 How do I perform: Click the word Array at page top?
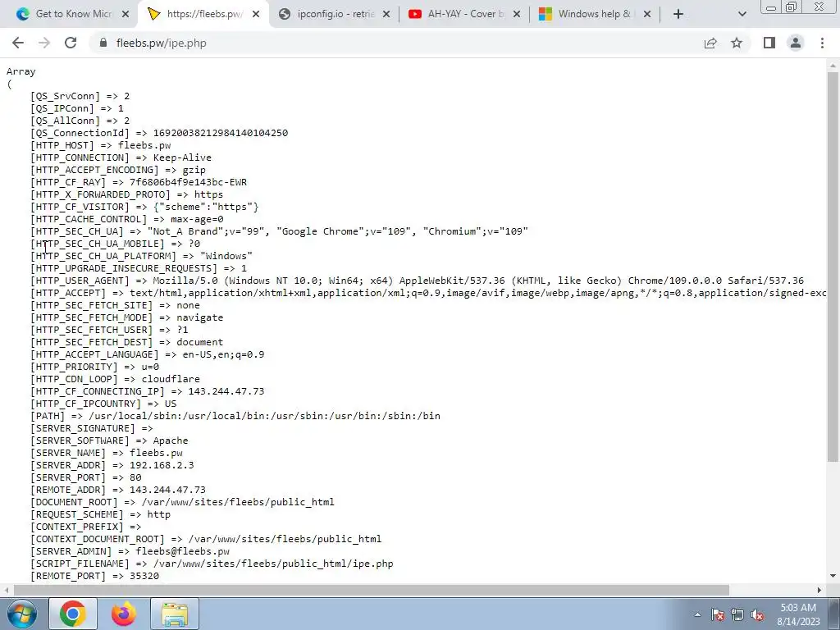(x=21, y=72)
